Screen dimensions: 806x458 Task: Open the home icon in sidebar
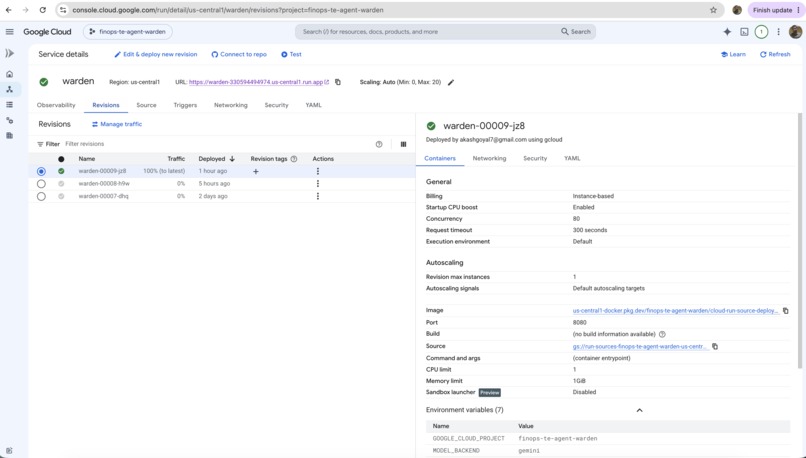[9, 74]
